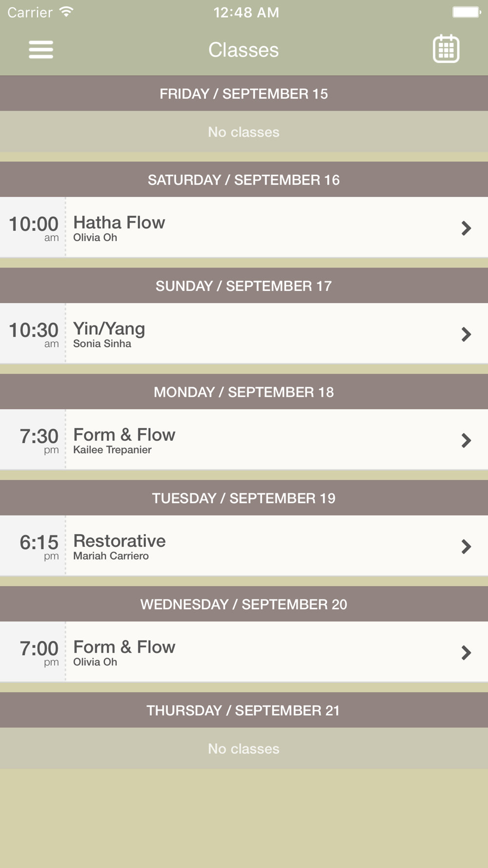Screen dimensions: 488x868
Task: Expand Yin/Yang class chevron
Action: [466, 334]
